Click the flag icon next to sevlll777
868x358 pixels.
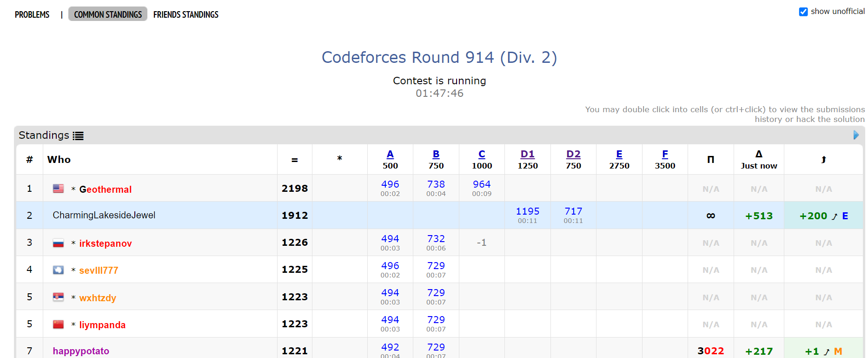58,270
